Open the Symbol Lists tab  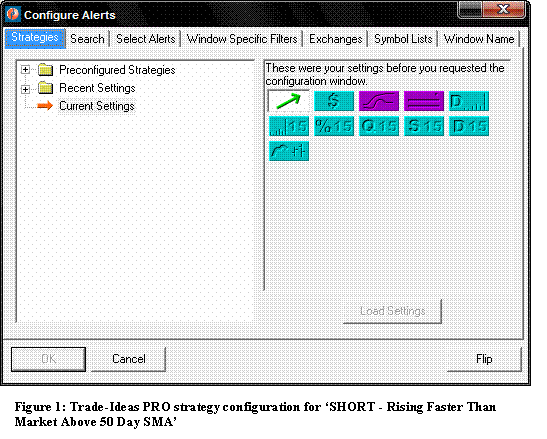(403, 39)
